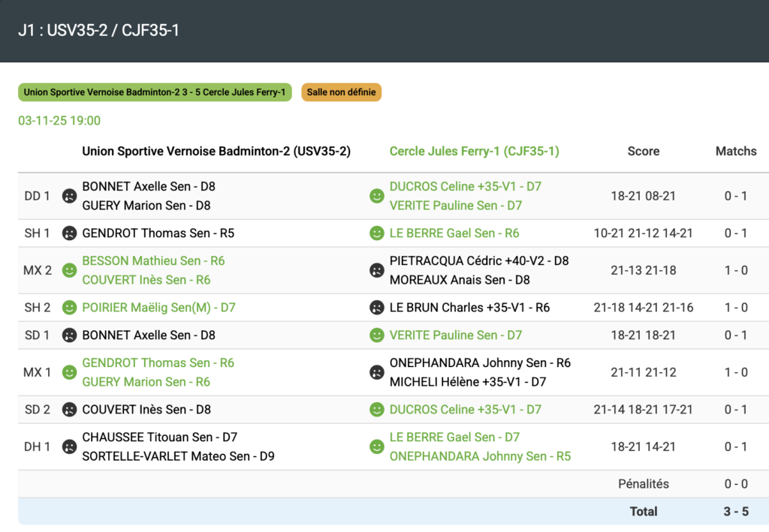Click the green smiley beside BESSON Mathieu in MX 2
This screenshot has width=769, height=532.
[x=69, y=270]
